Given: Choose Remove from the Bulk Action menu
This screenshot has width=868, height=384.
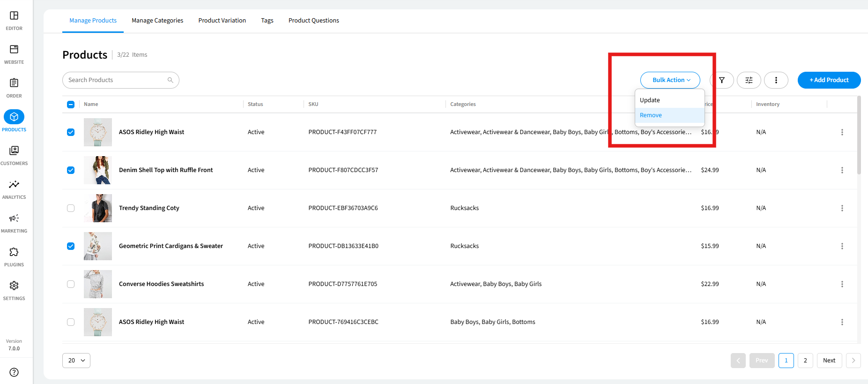Looking at the screenshot, I should click(x=651, y=115).
